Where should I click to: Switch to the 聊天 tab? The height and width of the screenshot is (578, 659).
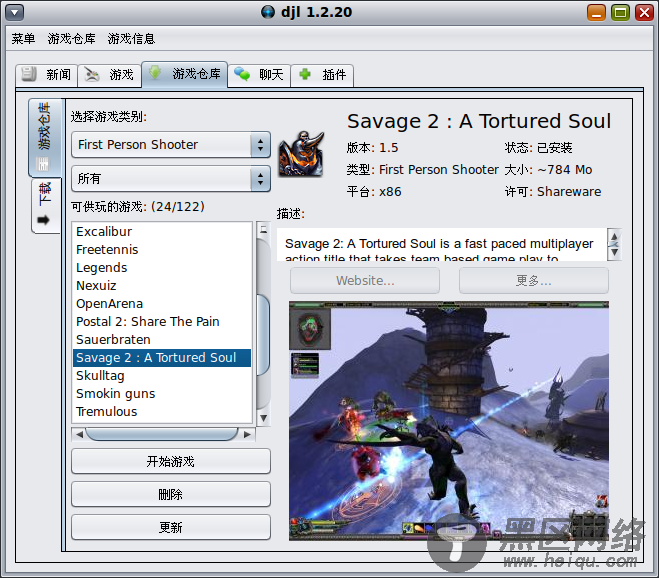coord(259,75)
